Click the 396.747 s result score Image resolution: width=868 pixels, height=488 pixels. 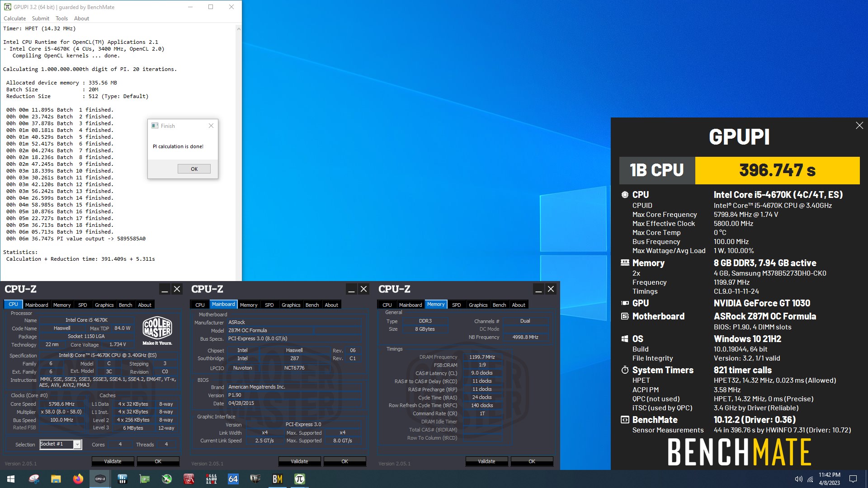(777, 170)
